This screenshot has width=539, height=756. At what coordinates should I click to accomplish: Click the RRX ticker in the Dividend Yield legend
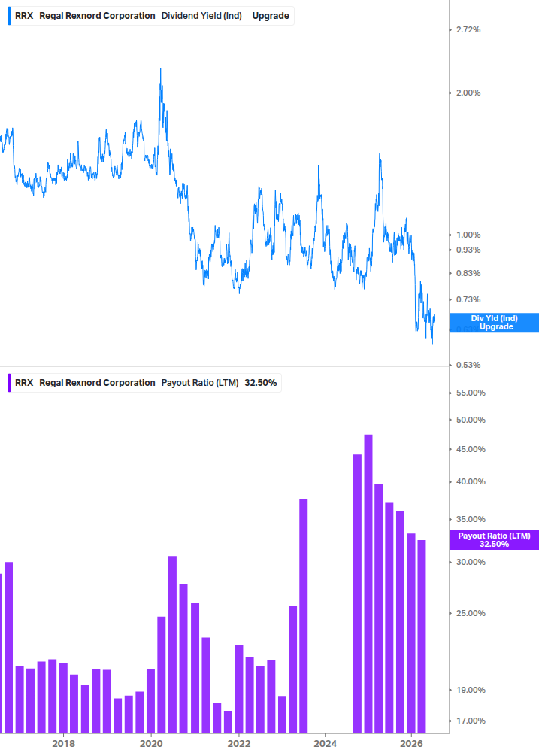[24, 16]
